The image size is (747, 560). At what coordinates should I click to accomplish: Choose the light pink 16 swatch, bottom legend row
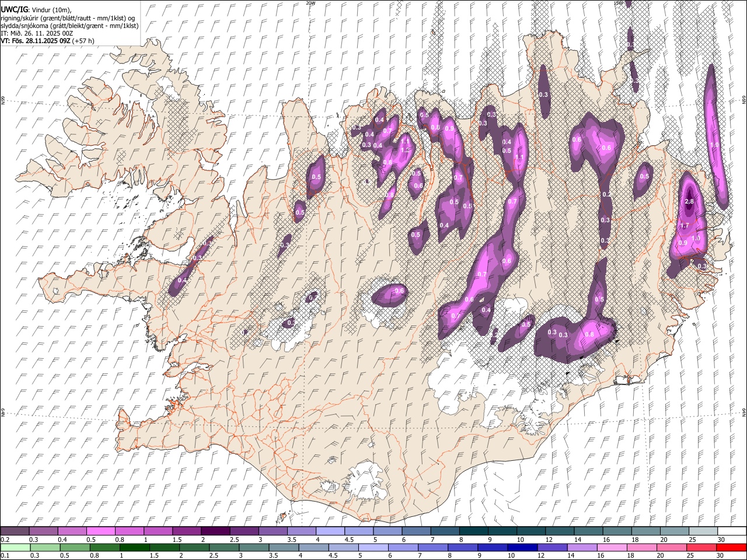click(612, 547)
